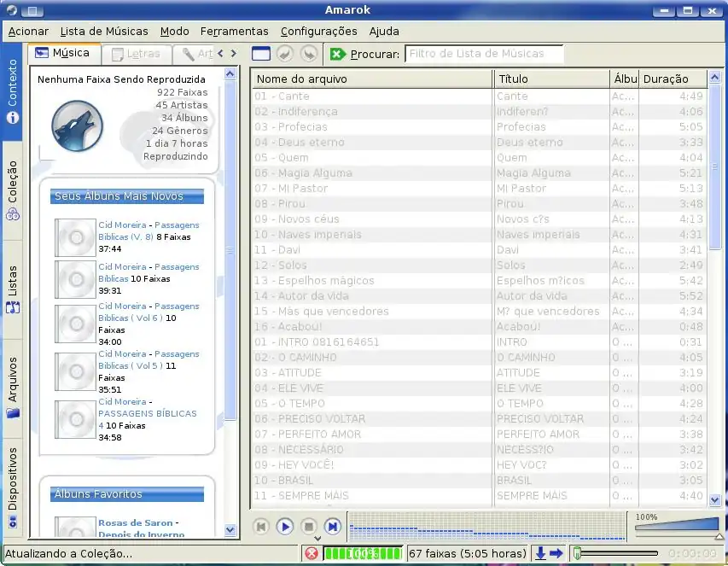Viewport: 728px width, 566px height.
Task: Cancel collection update with red X icon
Action: point(312,553)
